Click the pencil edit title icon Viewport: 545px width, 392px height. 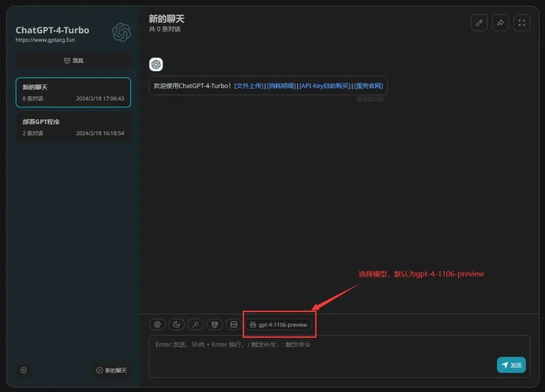[479, 23]
